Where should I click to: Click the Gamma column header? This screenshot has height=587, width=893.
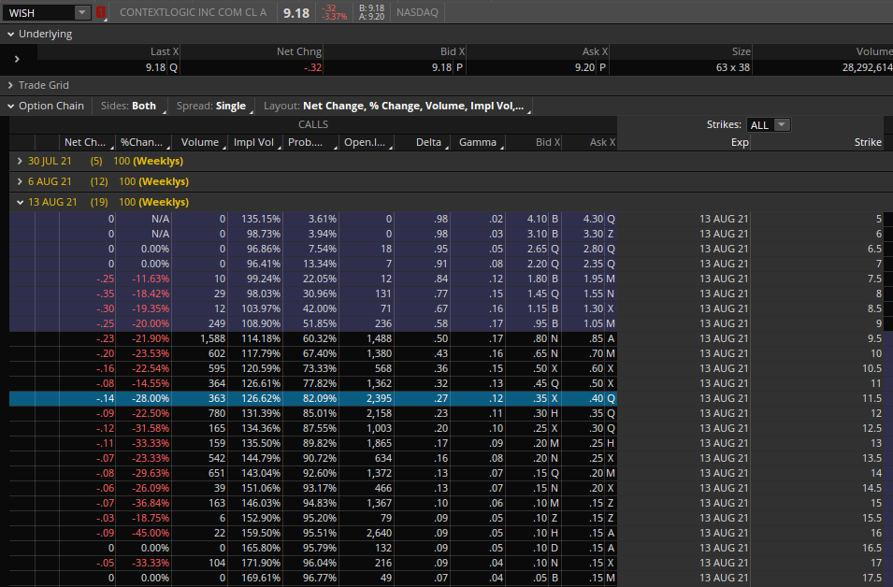pos(478,142)
